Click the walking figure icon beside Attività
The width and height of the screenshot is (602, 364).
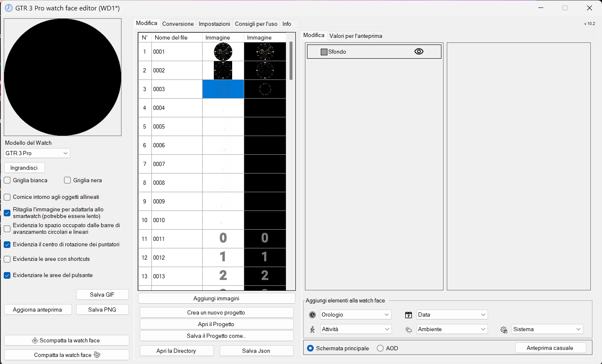[312, 329]
